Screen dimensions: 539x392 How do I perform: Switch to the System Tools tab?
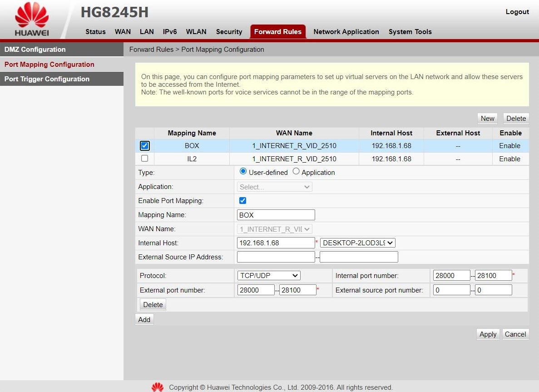coord(410,32)
